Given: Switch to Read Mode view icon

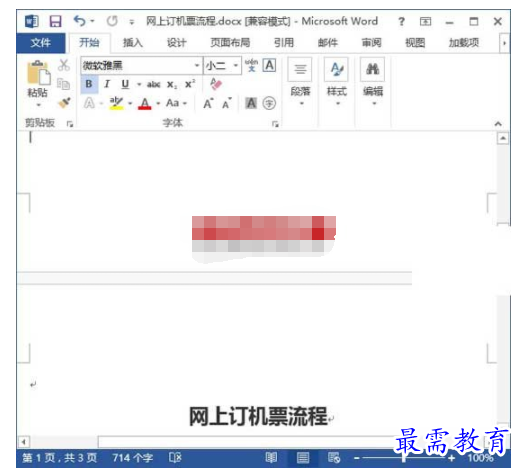Looking at the screenshot, I should coord(271,458).
